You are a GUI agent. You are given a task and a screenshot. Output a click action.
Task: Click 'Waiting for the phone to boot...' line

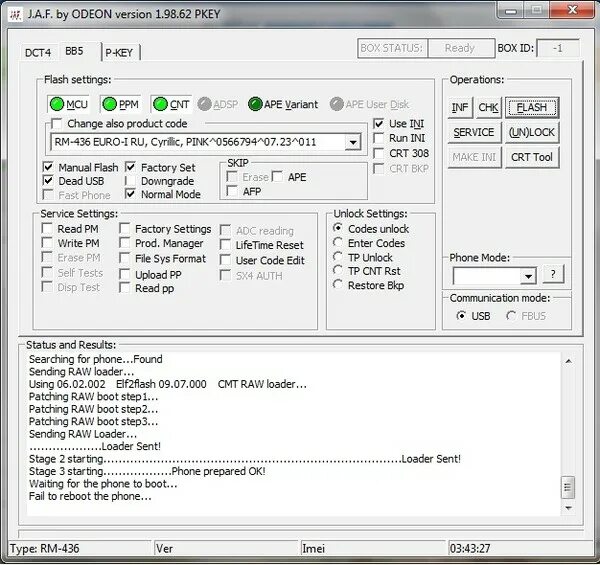[x=103, y=484]
